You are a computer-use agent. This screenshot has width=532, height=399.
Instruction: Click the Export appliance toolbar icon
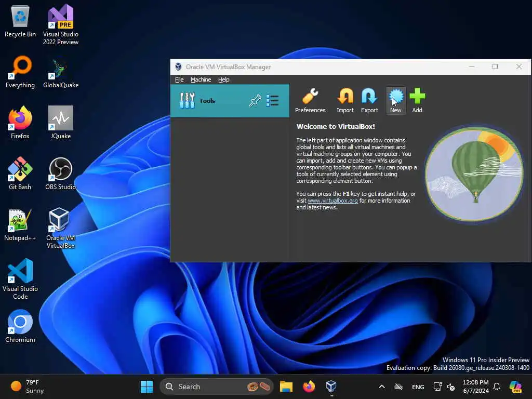369,100
